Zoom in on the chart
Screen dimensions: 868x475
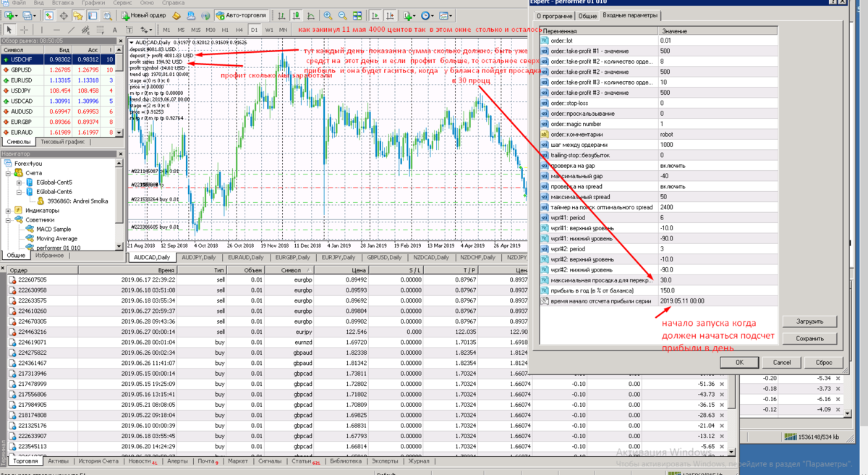[328, 15]
